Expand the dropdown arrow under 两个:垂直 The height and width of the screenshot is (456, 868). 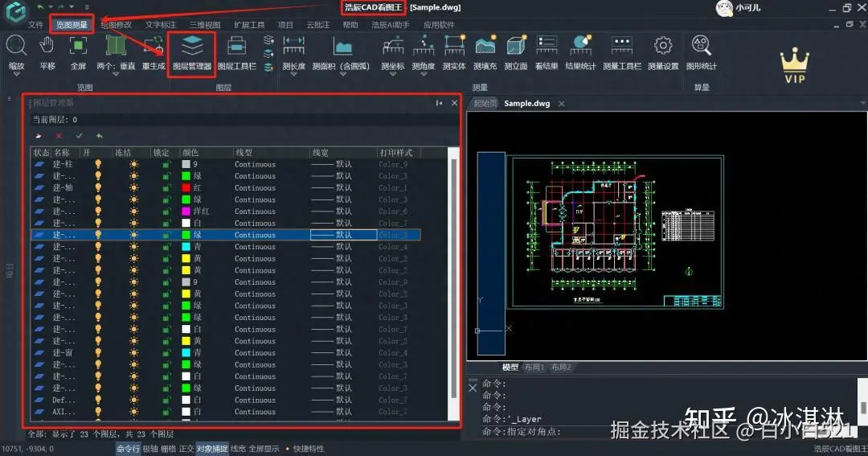tap(116, 74)
